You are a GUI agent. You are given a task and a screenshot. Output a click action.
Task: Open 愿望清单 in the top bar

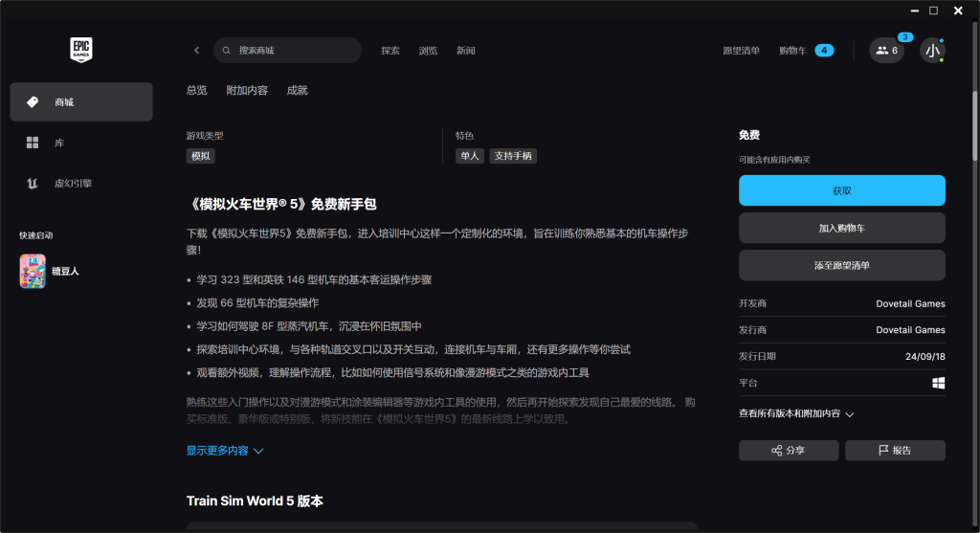pos(742,51)
